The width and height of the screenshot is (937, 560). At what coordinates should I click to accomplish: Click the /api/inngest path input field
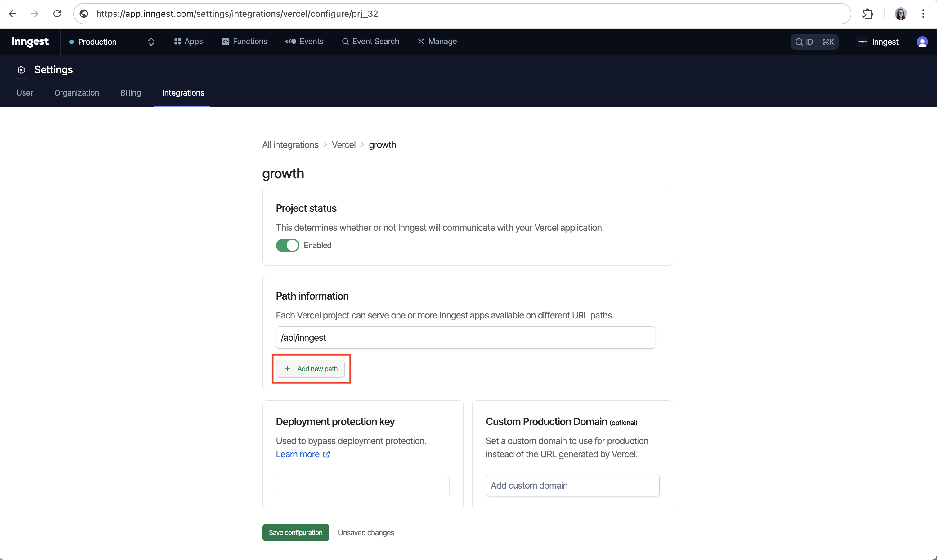point(465,337)
